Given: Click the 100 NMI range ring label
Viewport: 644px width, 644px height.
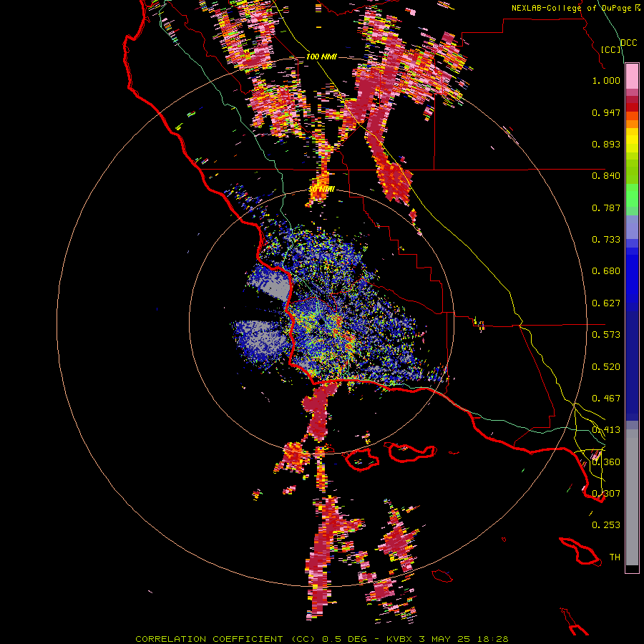Looking at the screenshot, I should [x=321, y=57].
